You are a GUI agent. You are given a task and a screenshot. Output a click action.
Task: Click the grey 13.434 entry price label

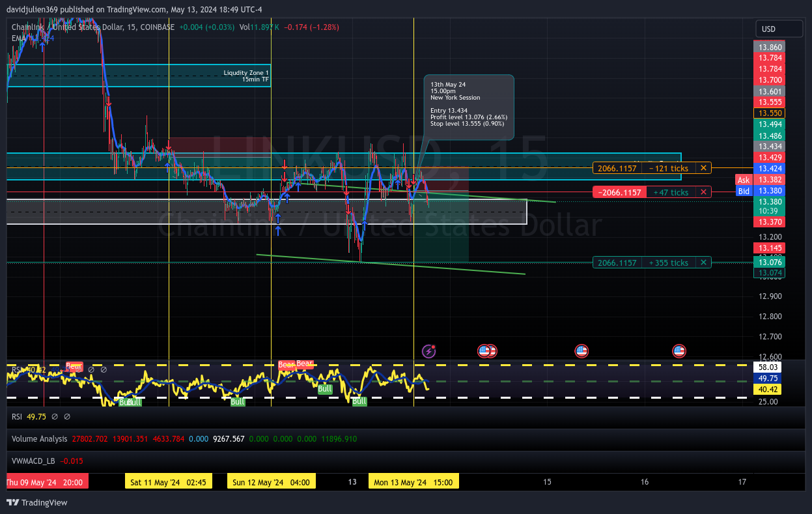[769, 147]
